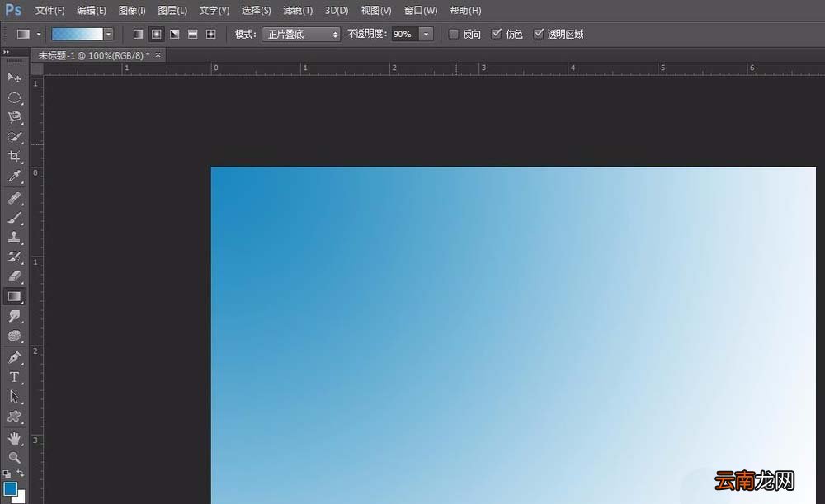Choose the Linear Gradient style
825x504 pixels.
(139, 34)
